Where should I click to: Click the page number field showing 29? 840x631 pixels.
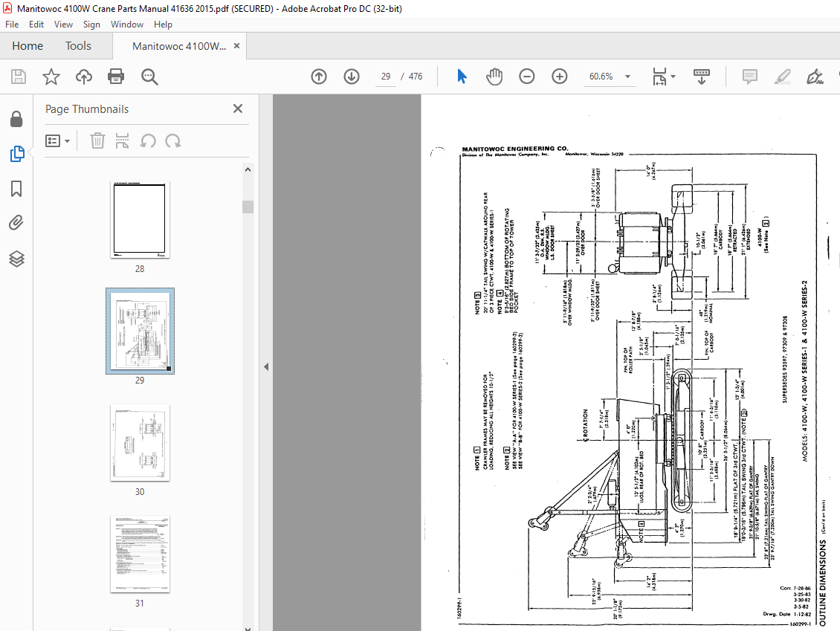[x=386, y=77]
